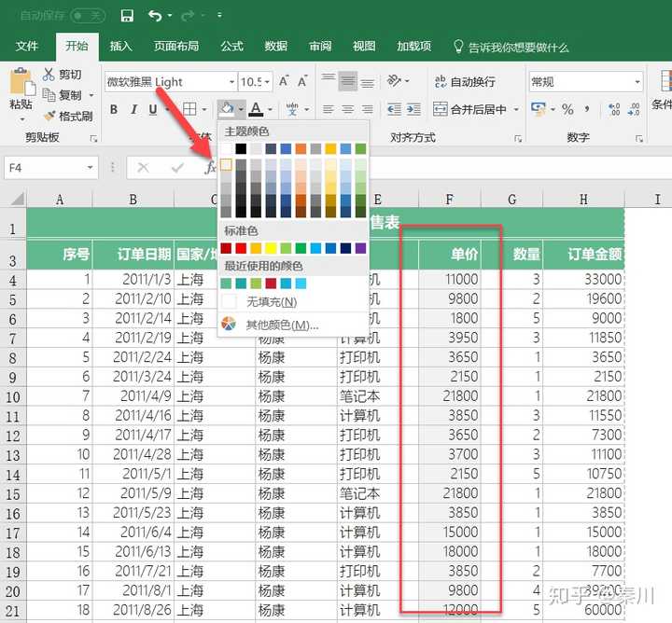Open the font size dropdown 10.5
Image resolution: width=672 pixels, height=623 pixels.
click(268, 82)
